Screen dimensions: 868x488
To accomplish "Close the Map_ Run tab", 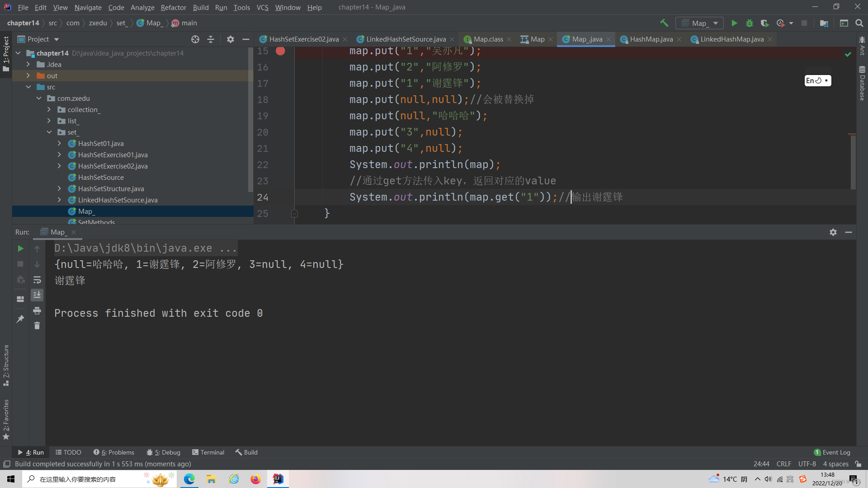I will [x=74, y=232].
